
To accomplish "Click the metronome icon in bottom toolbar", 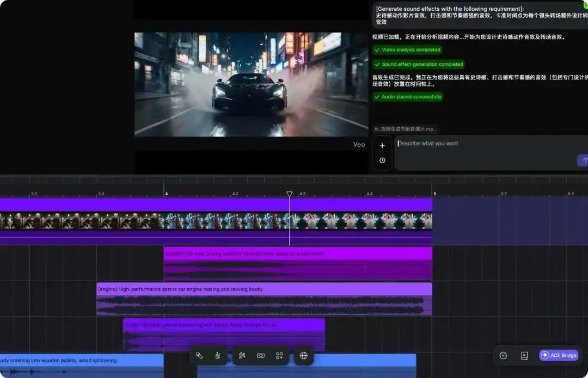I will 217,356.
